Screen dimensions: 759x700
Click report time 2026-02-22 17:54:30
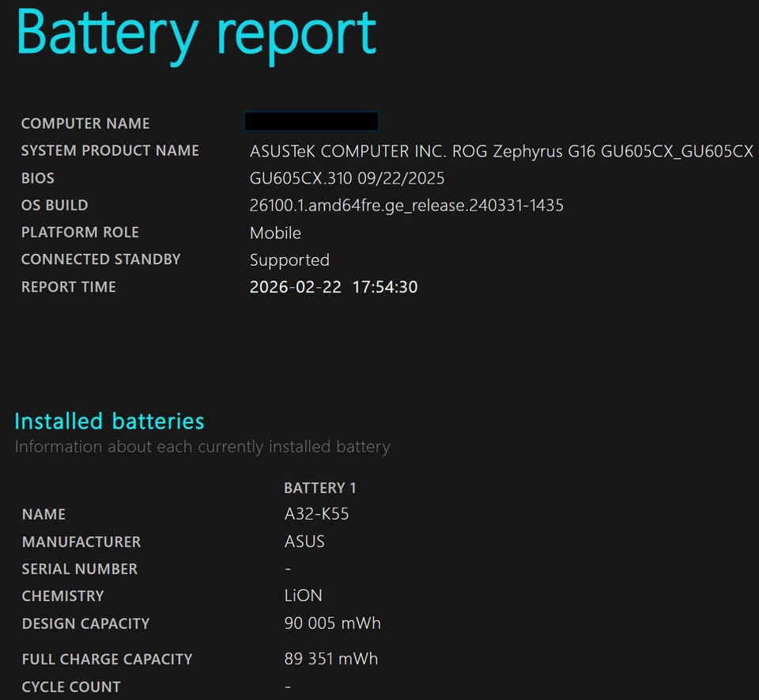[x=334, y=287]
